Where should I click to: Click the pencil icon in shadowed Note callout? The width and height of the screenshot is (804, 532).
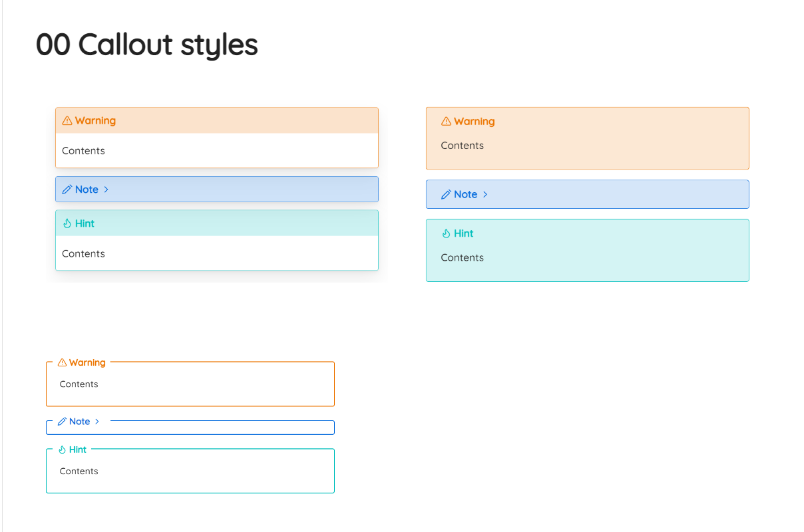coord(67,190)
